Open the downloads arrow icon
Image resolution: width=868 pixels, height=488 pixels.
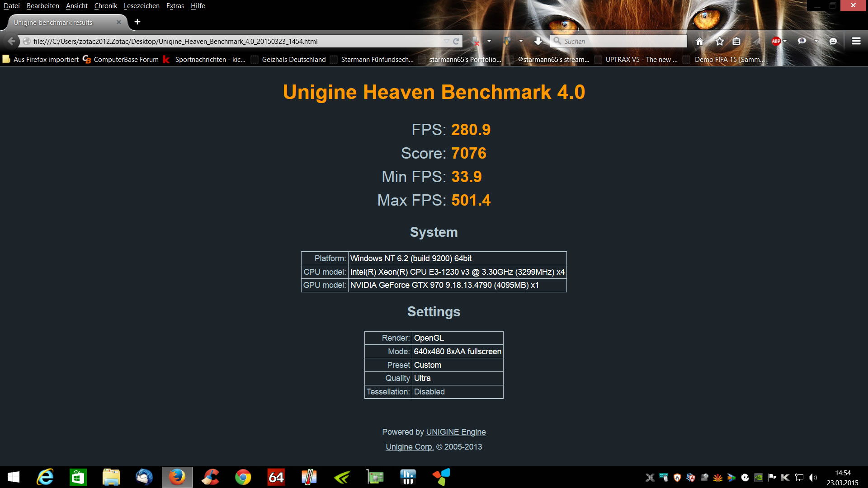(538, 41)
